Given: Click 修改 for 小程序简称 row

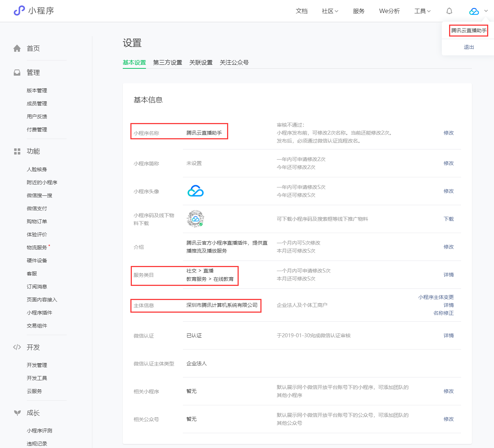Looking at the screenshot, I should (x=449, y=163).
